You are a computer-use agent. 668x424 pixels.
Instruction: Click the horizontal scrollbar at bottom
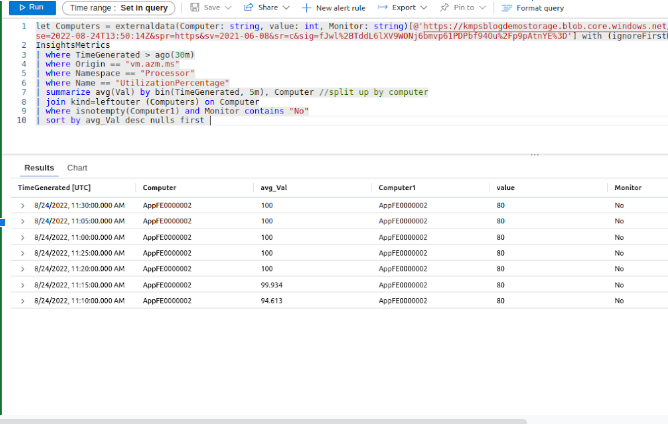click(x=263, y=421)
